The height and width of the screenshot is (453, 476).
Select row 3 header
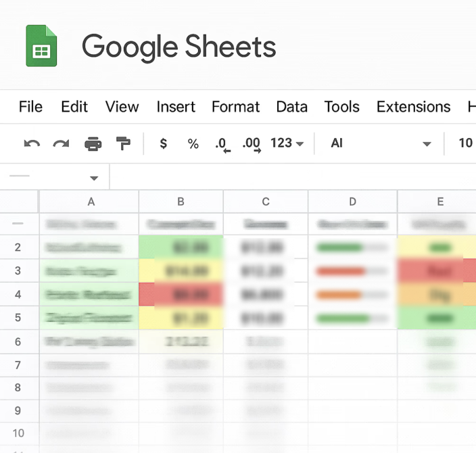point(20,270)
